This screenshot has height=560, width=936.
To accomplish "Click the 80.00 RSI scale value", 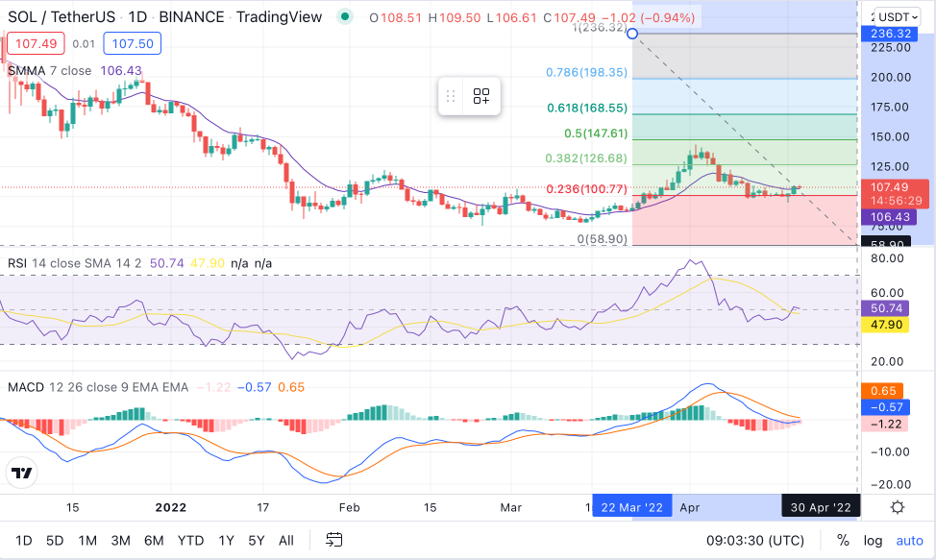I will [x=887, y=258].
